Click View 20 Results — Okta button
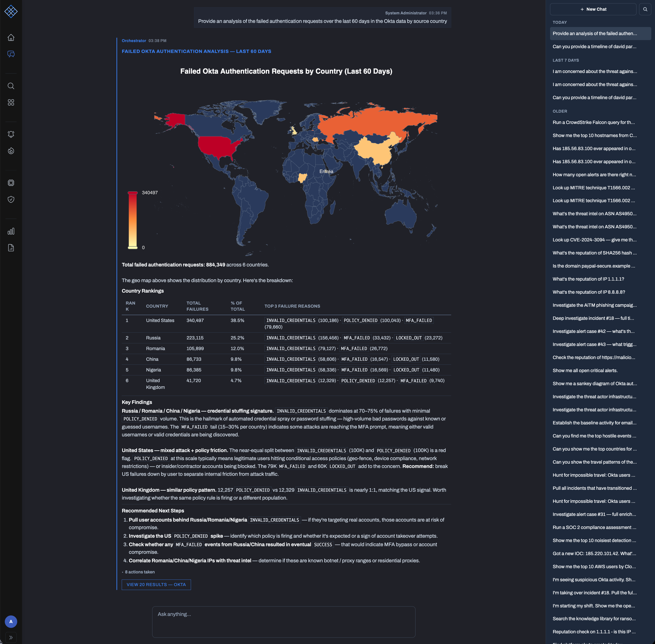Image resolution: width=655 pixels, height=644 pixels. point(156,585)
